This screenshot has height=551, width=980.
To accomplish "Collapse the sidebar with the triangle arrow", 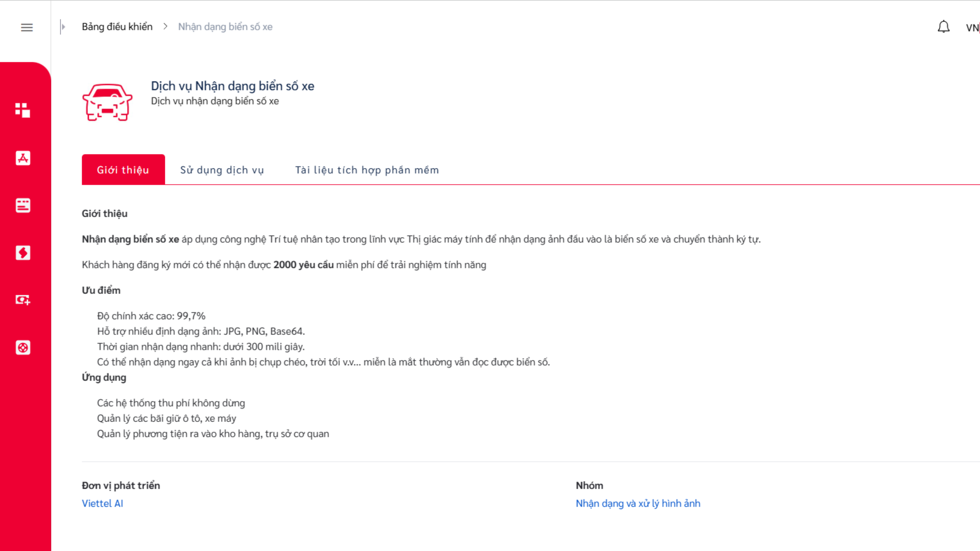I will [63, 27].
